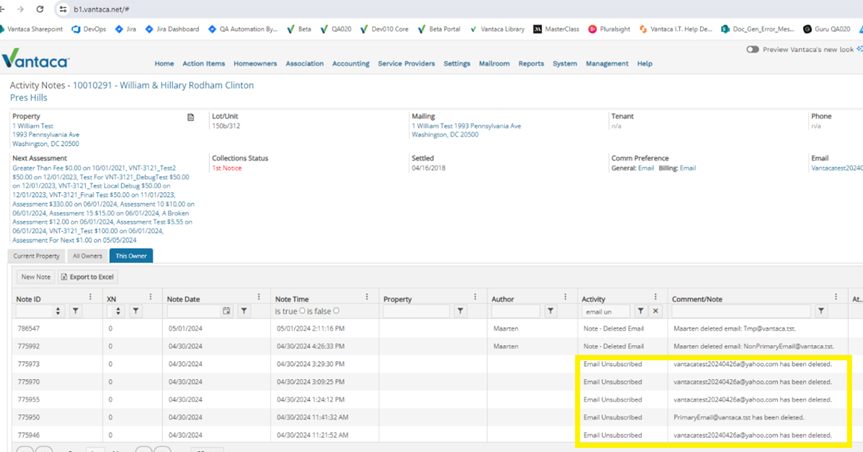
Task: Open the Note Date filter operator dropdown
Action: coord(244,311)
